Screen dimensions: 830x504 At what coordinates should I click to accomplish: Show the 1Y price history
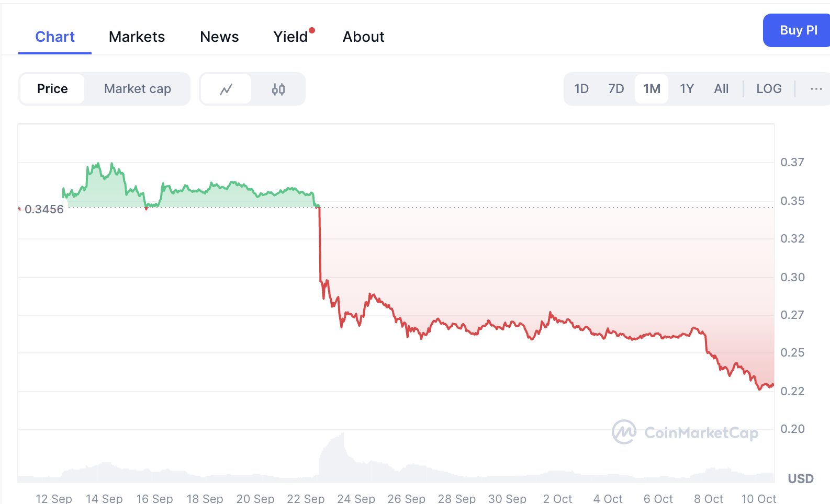coord(687,89)
